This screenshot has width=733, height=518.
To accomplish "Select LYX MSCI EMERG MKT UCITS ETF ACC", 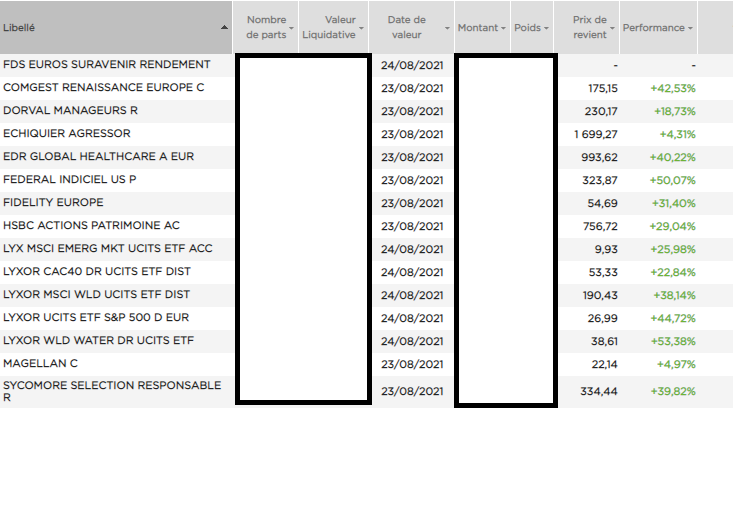I will click(x=108, y=248).
